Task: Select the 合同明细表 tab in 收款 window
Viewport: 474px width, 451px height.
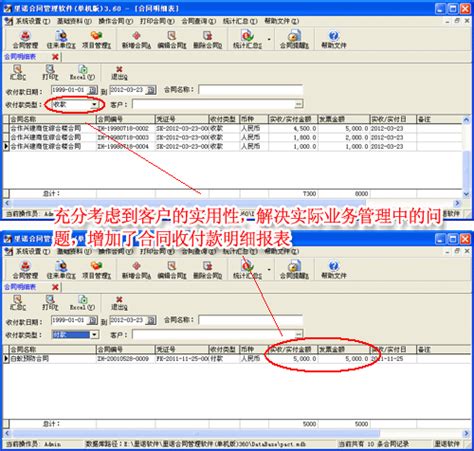Action: 20,57
